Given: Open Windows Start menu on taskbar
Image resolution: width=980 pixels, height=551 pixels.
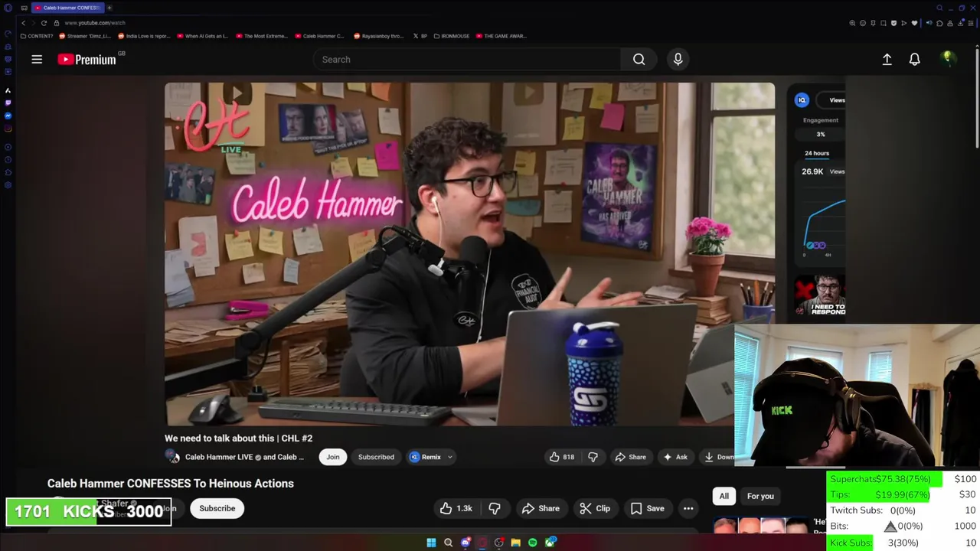Looking at the screenshot, I should coord(431,543).
